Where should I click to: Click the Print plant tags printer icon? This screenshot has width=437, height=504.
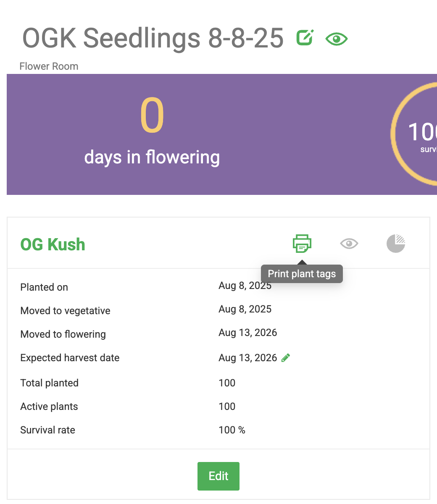[302, 244]
